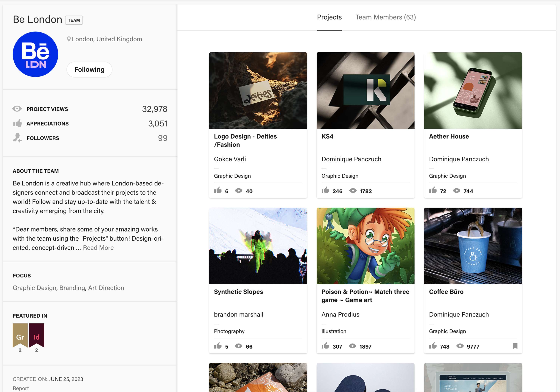The height and width of the screenshot is (392, 560).
Task: Open the KS4 project thumbnail
Action: [x=365, y=91]
